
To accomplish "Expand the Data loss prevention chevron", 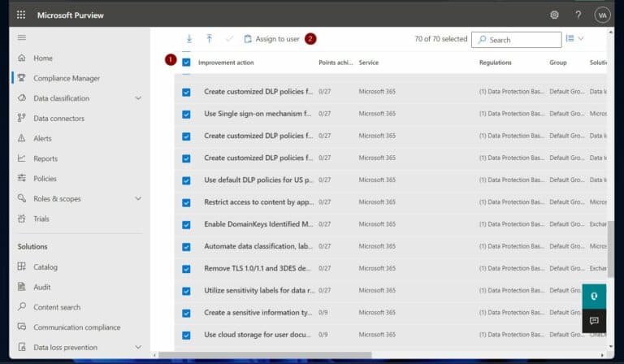I will pos(138,347).
